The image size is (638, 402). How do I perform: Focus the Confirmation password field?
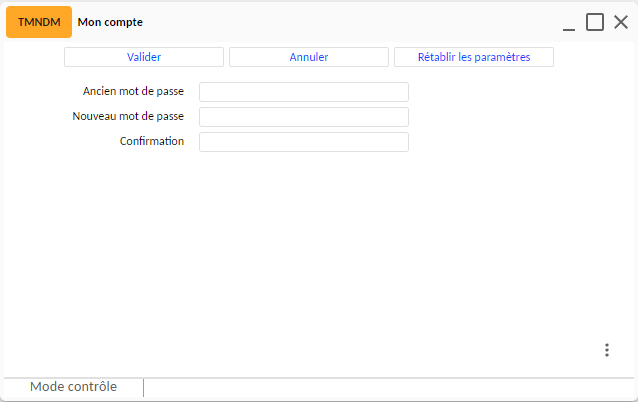click(304, 142)
